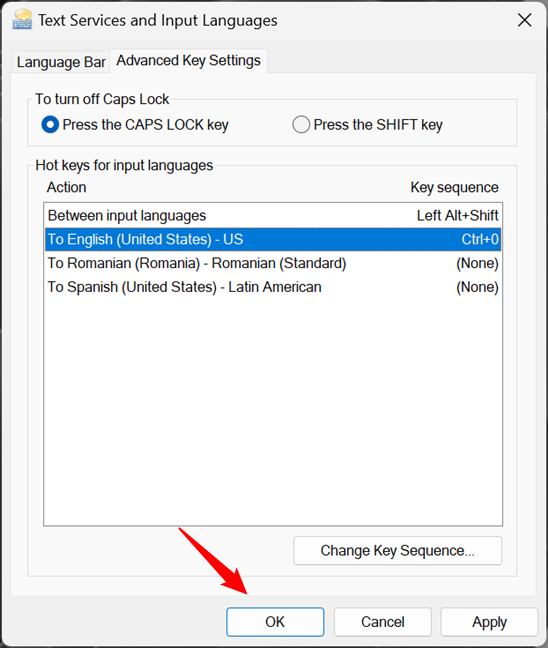Select To Romanian (Romania) row
This screenshot has height=648, width=548.
click(273, 263)
